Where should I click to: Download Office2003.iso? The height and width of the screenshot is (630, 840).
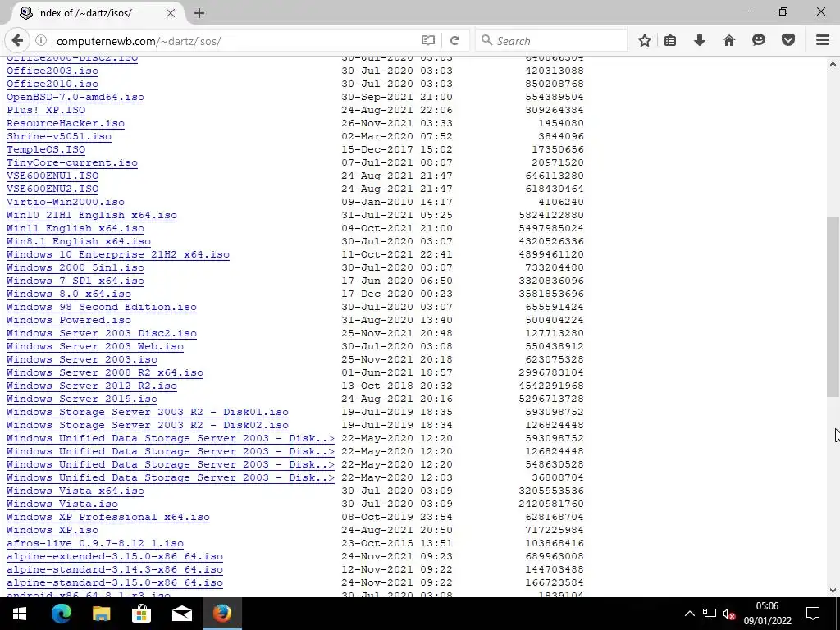pyautogui.click(x=52, y=71)
